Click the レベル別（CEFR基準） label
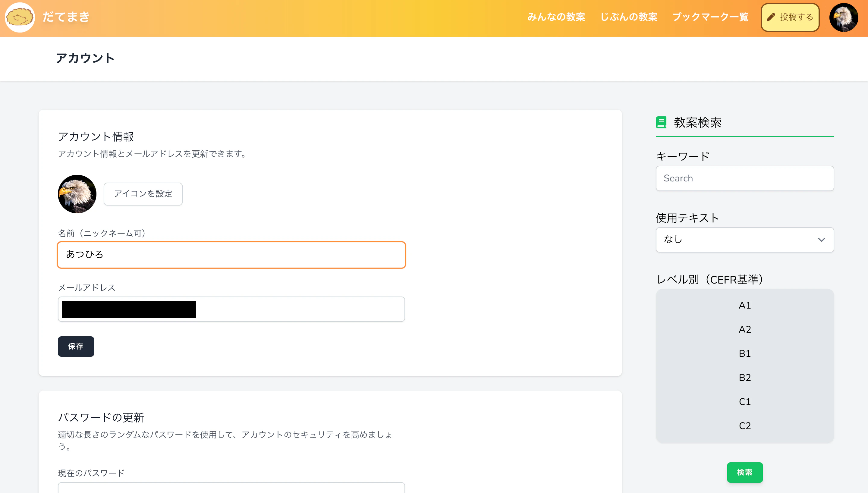 [710, 280]
